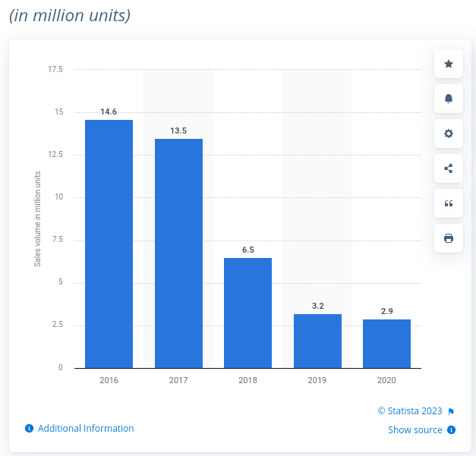The height and width of the screenshot is (456, 476).
Task: Select the 2017 bar showing 13.5
Action: tap(178, 253)
